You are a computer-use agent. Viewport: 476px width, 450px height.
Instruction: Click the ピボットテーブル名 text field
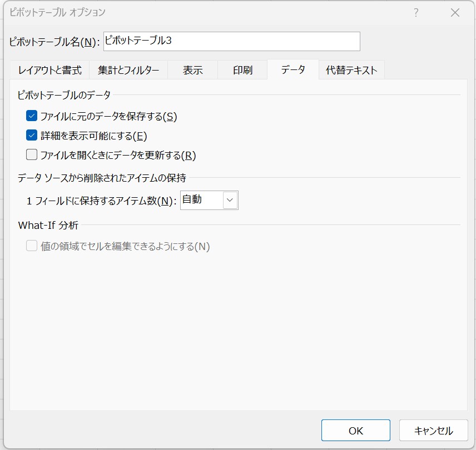[x=231, y=41]
